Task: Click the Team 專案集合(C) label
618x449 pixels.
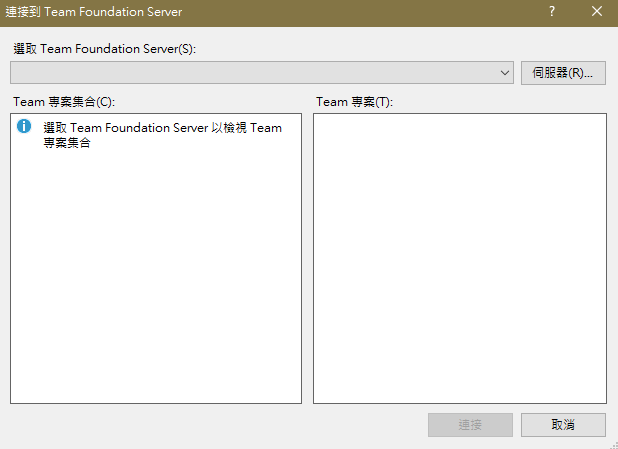Action: 65,102
